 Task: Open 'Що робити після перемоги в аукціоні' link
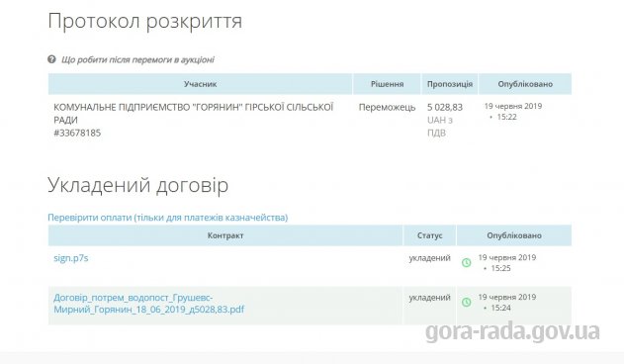[137, 59]
